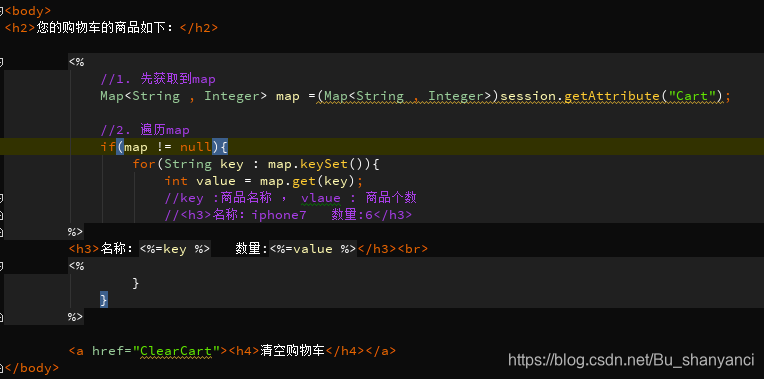Click the comment //1. 先获取到map
Screen dimensions: 764x379
pos(157,79)
